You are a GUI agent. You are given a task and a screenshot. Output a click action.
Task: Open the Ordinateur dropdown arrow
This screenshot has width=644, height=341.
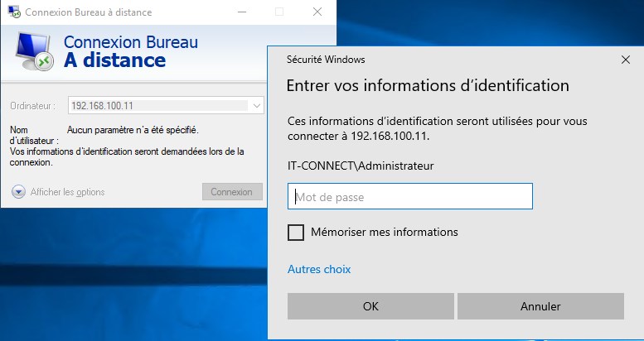point(256,106)
